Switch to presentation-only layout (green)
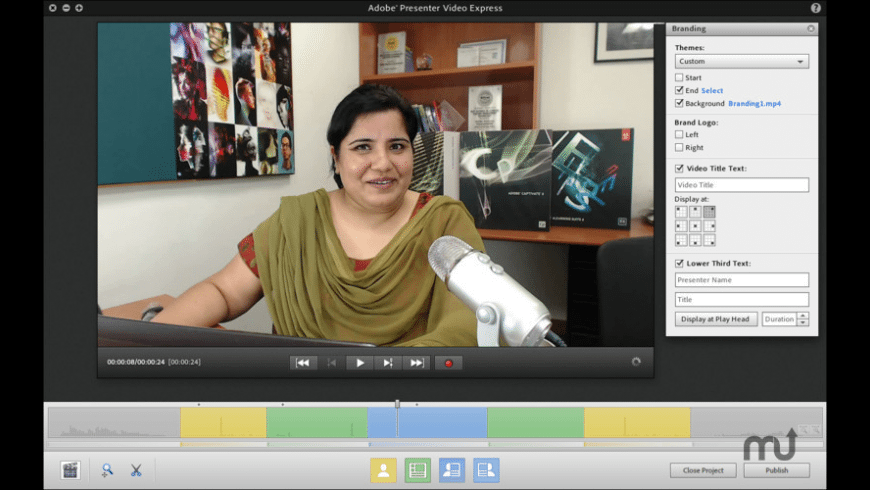The image size is (870, 490). [x=418, y=470]
